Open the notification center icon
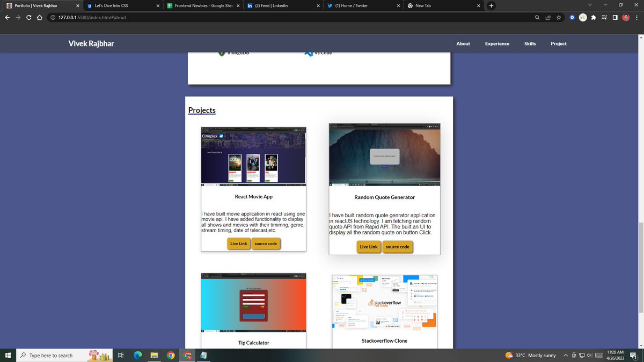The height and width of the screenshot is (362, 644). pyautogui.click(x=633, y=355)
